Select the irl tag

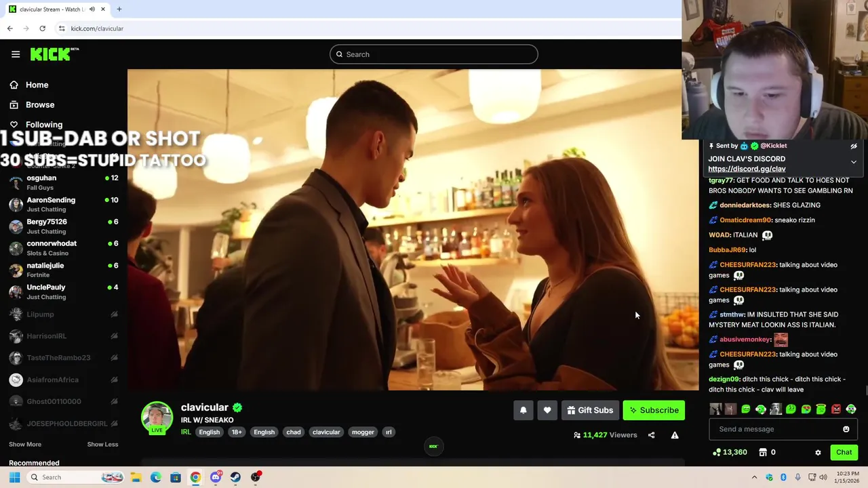click(x=389, y=432)
